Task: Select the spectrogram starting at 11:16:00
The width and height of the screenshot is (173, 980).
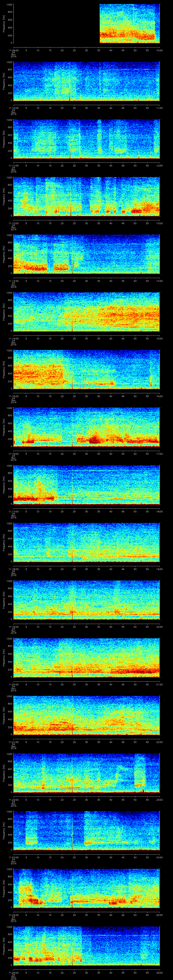Action: tap(87, 427)
